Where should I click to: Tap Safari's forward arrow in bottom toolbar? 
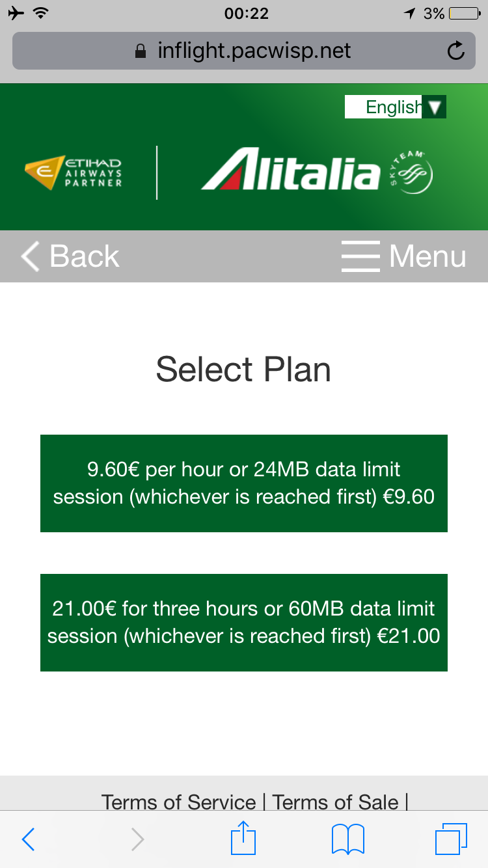point(137,839)
